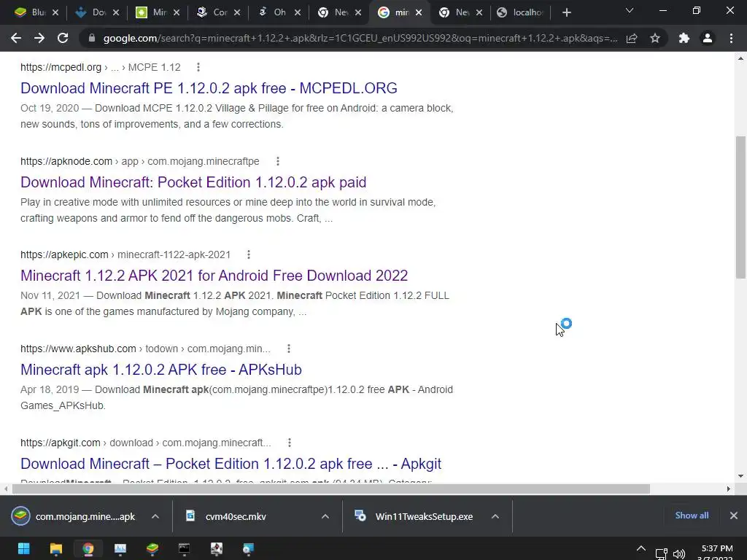
Task: Share this page from address bar
Action: tap(632, 38)
